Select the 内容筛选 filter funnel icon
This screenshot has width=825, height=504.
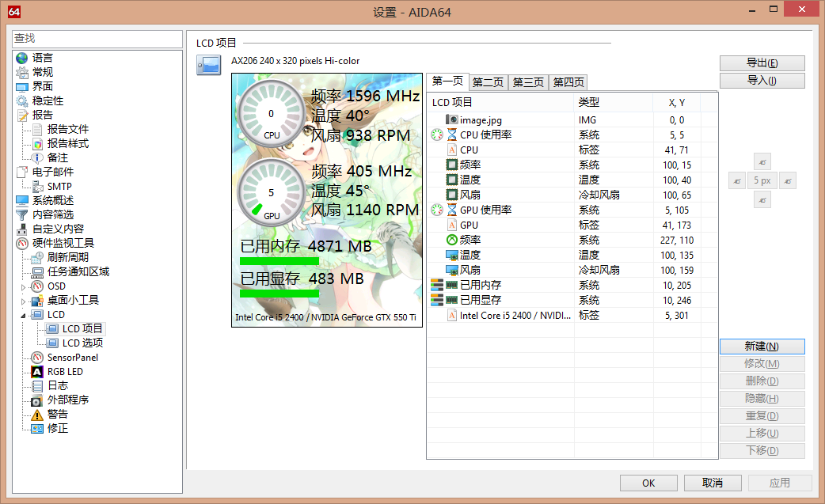coord(21,214)
